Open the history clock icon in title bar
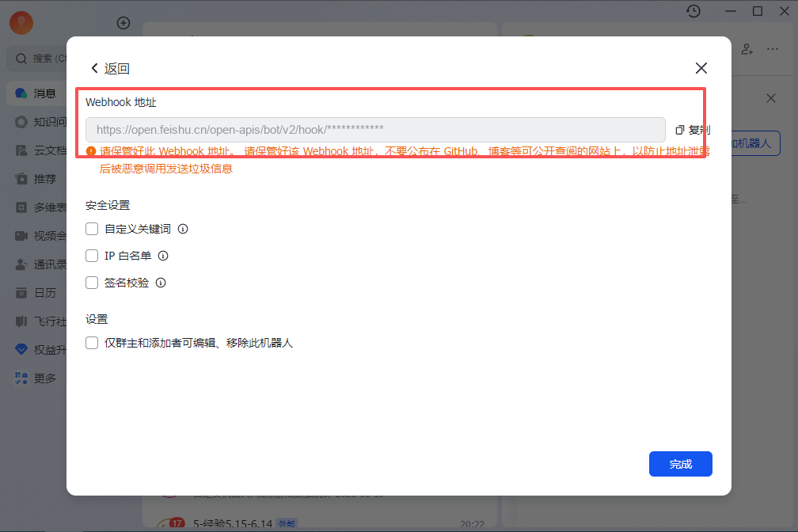 693,11
